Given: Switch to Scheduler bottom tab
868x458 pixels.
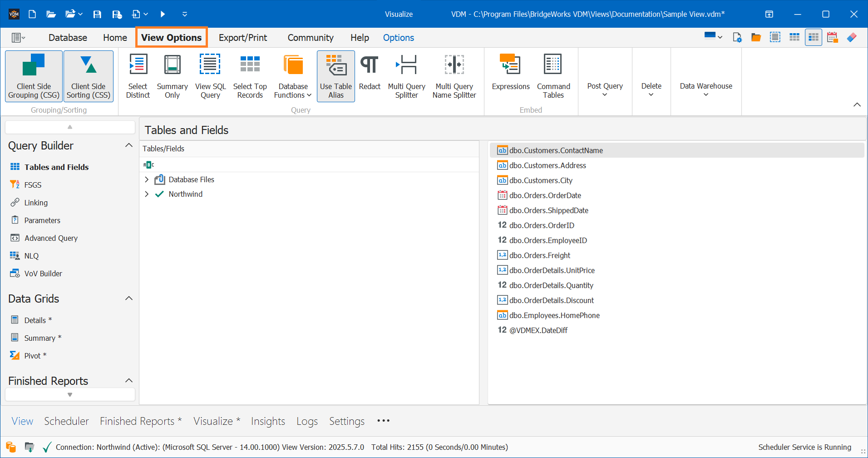Looking at the screenshot, I should coord(66,421).
